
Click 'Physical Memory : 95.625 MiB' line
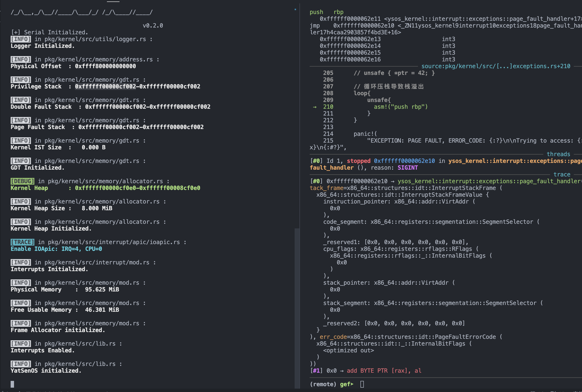pos(65,289)
